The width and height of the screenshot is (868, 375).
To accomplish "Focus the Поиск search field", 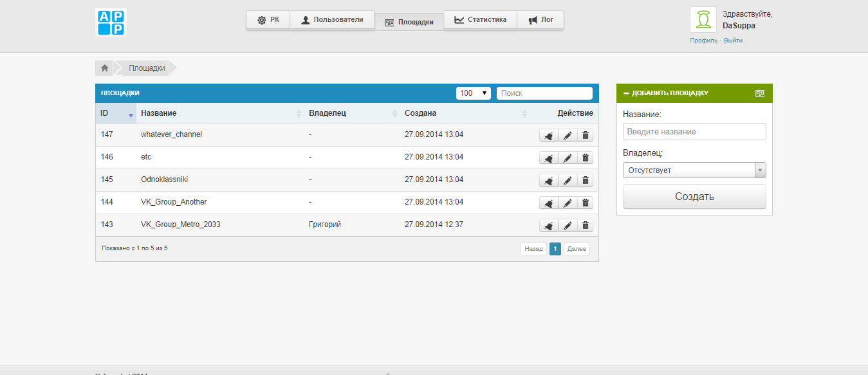I will 544,93.
